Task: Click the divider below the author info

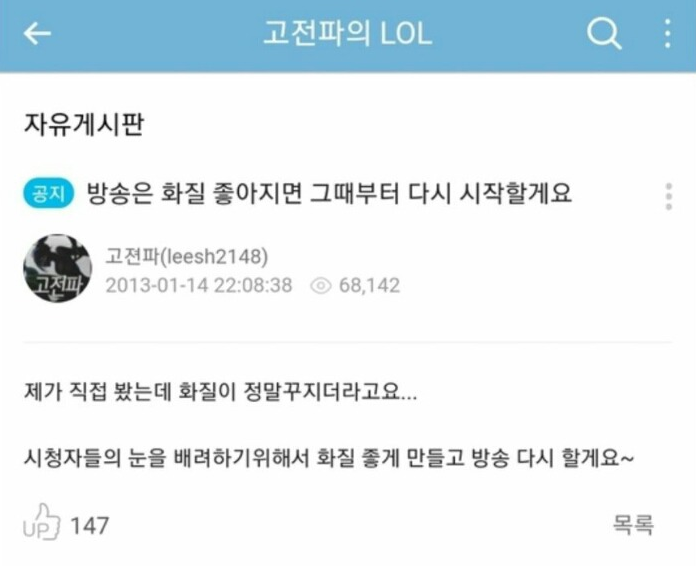Action: click(348, 342)
